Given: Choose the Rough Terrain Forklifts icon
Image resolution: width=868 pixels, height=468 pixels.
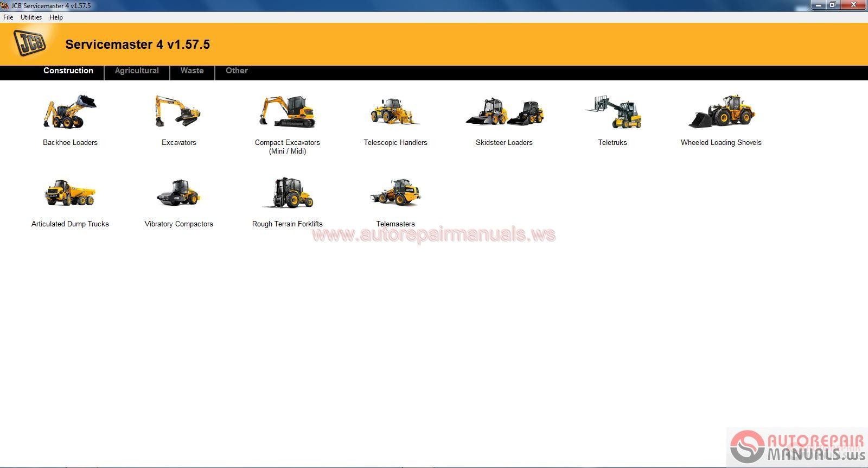Looking at the screenshot, I should [x=288, y=193].
